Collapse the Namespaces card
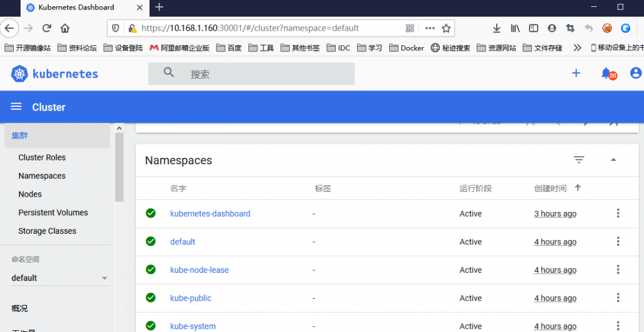Viewport: 644px width, 332px height. [613, 160]
